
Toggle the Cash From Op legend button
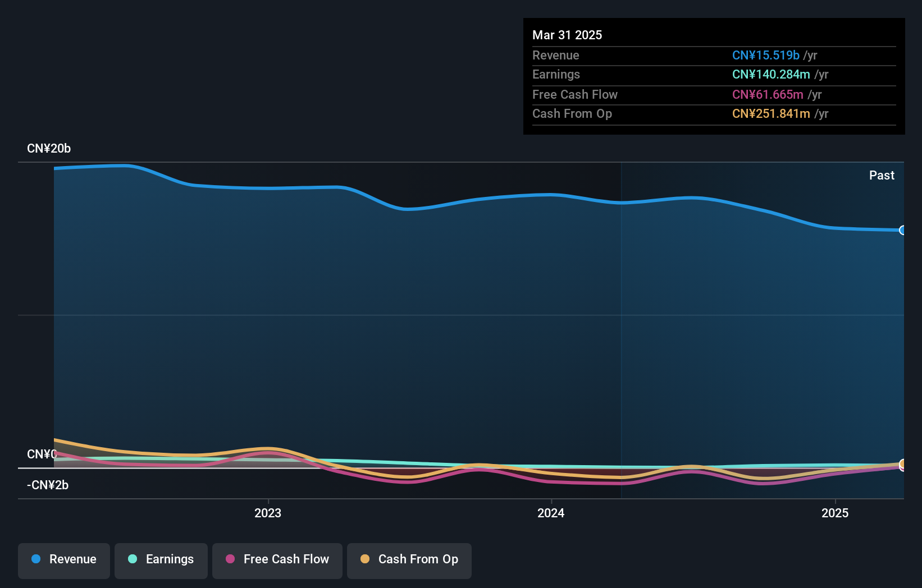[x=409, y=561]
